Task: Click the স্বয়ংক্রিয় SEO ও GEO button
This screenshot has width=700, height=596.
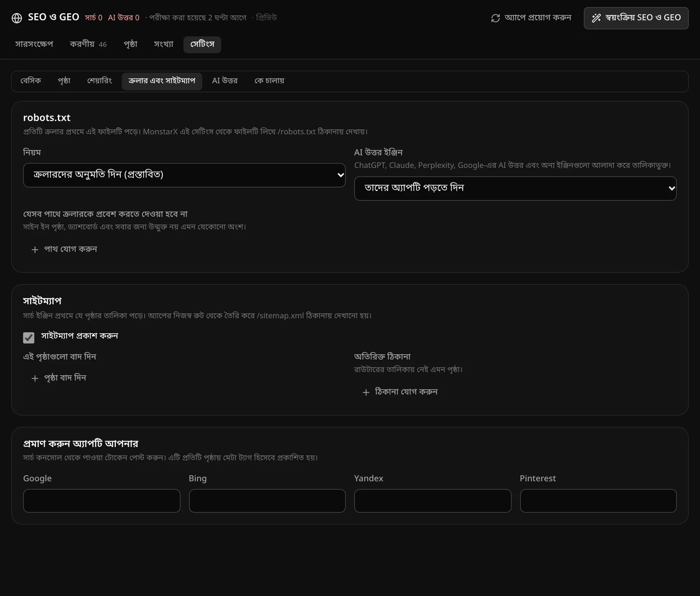Action: coord(636,18)
